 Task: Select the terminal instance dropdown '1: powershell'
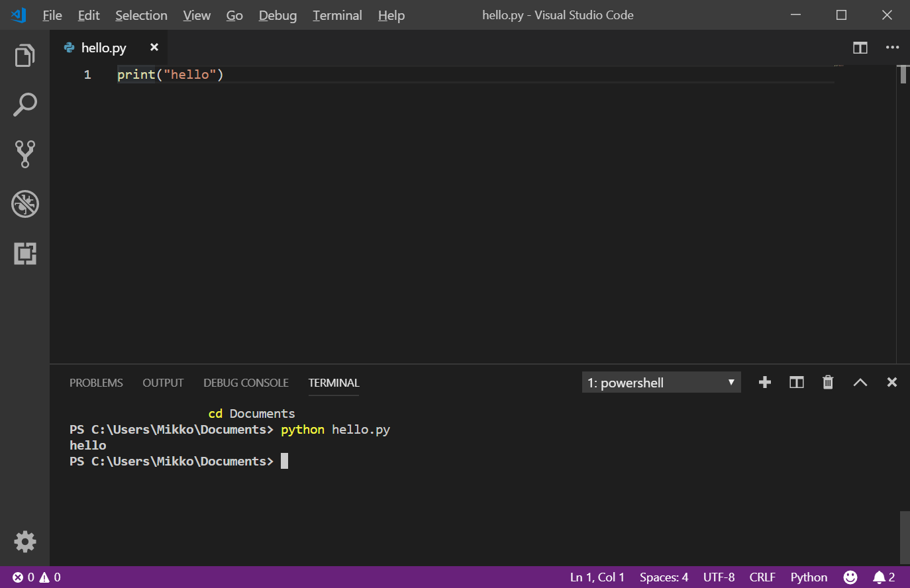point(661,382)
